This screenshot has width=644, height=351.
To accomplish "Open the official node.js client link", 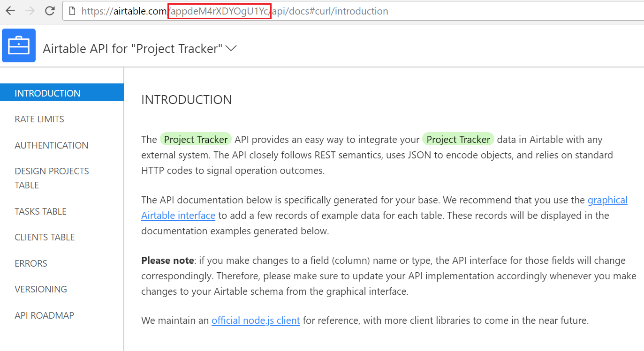I will (256, 321).
